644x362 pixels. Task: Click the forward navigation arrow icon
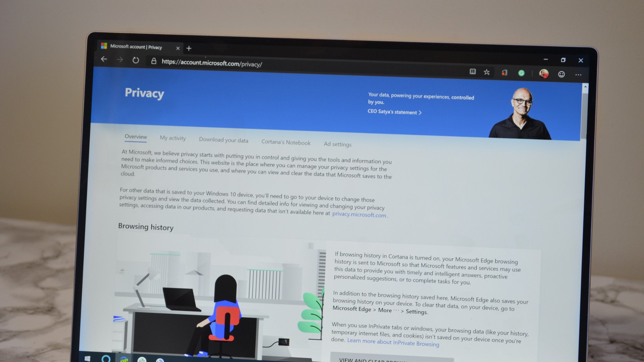coord(120,60)
